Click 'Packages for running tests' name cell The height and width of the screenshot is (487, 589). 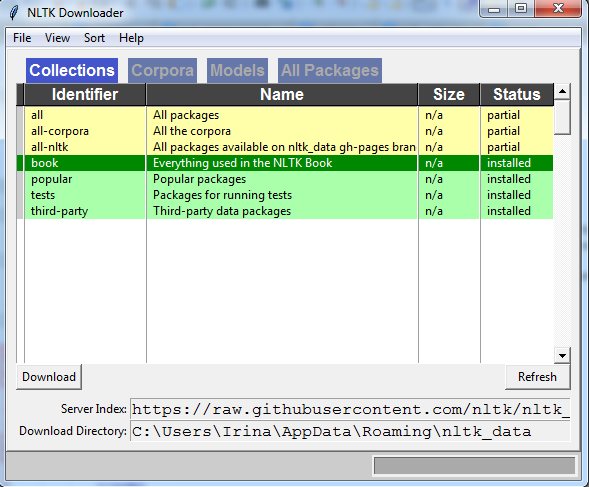[282, 195]
